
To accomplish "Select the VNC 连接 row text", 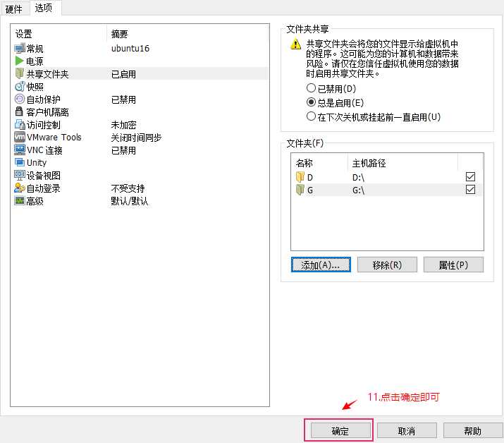I will click(44, 150).
